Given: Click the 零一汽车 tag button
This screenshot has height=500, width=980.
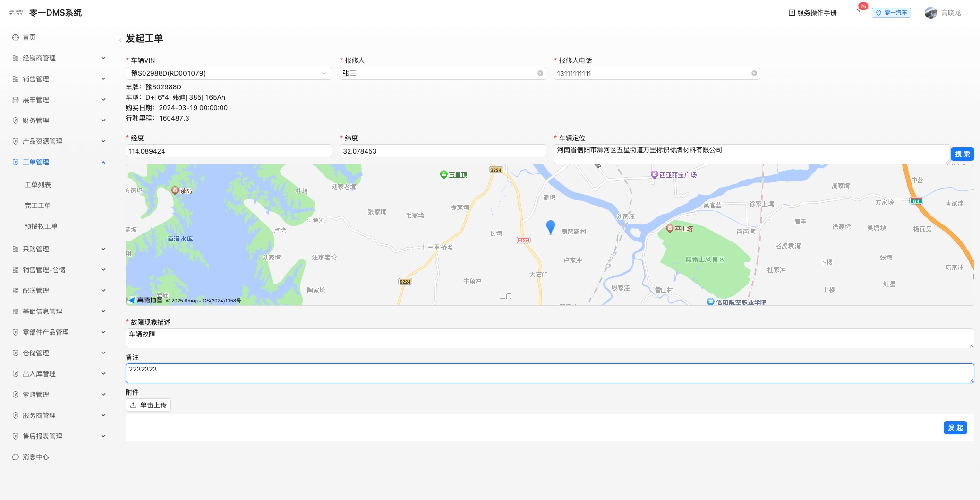Looking at the screenshot, I should tap(891, 13).
